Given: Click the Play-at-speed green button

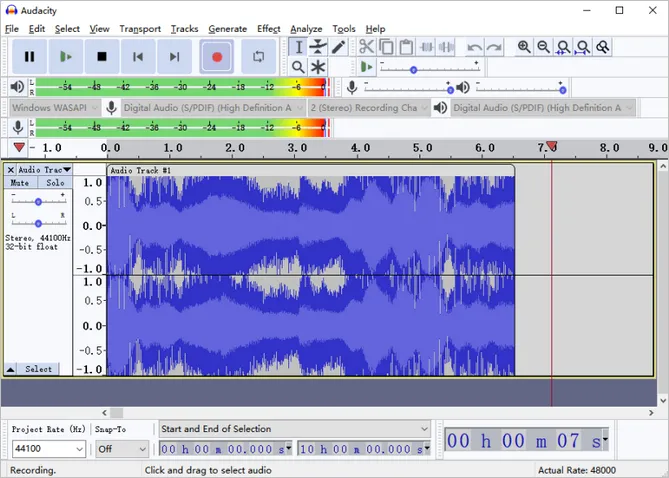Looking at the screenshot, I should coord(366,67).
